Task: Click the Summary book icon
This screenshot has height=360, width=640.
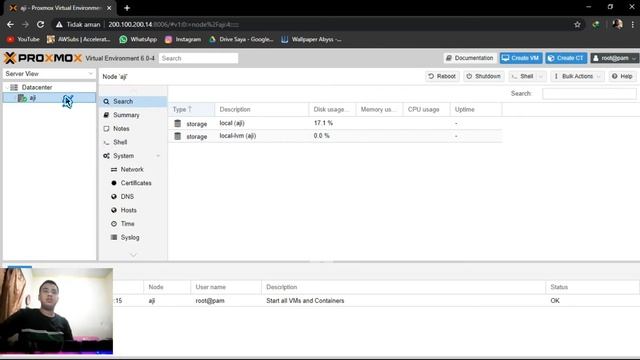Action: [x=106, y=115]
